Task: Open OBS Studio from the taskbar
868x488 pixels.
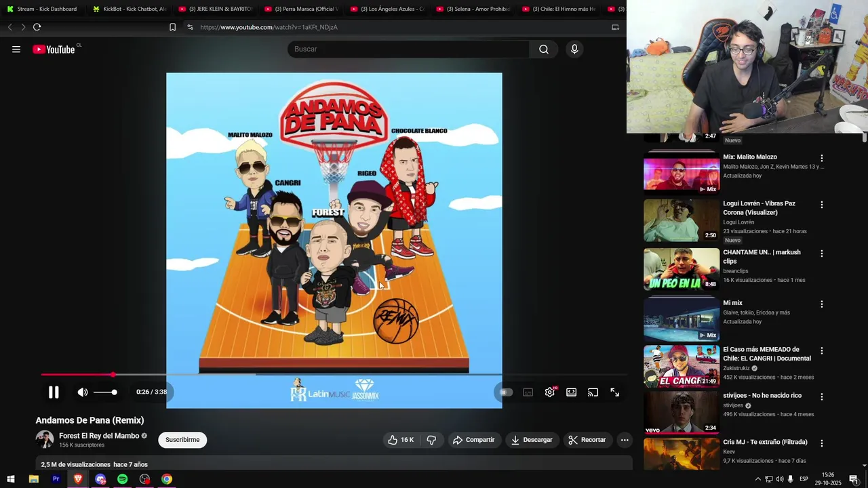Action: (144, 479)
